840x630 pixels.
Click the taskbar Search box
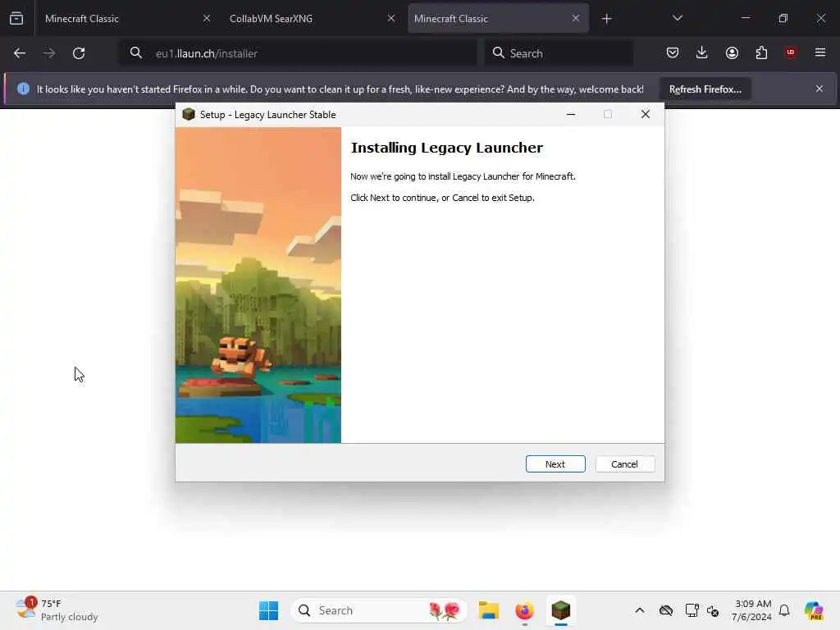(379, 610)
